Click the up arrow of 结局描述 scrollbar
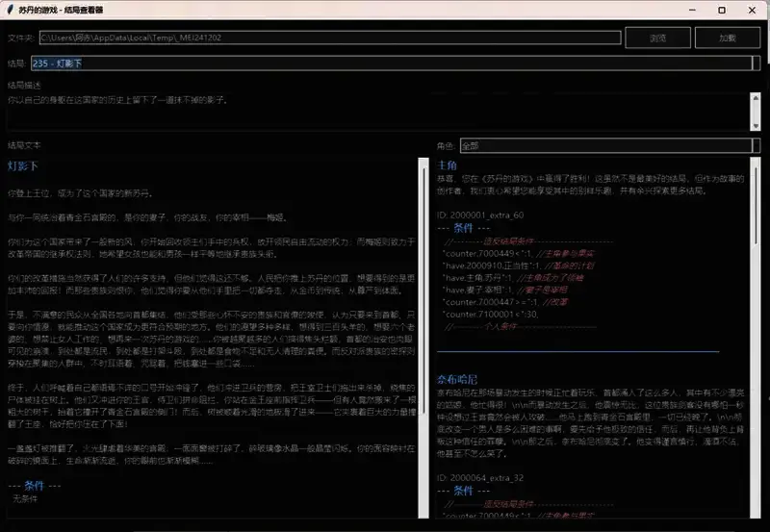The image size is (770, 532). coord(756,98)
